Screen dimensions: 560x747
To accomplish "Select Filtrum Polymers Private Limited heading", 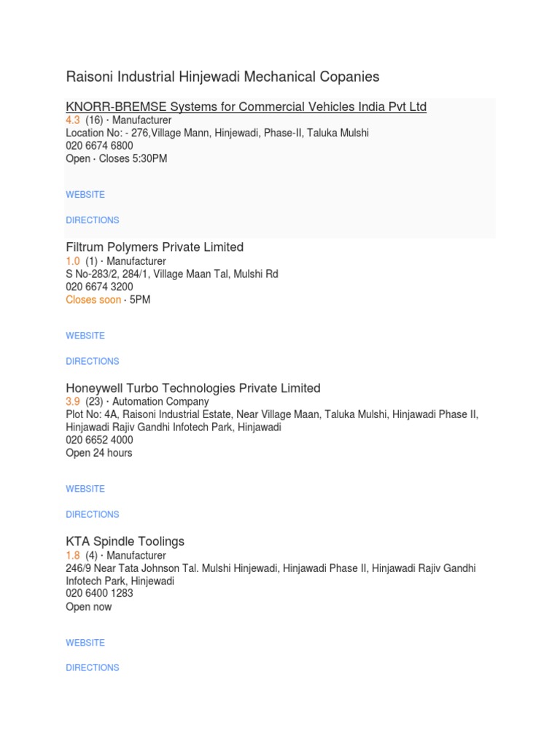I will [155, 247].
